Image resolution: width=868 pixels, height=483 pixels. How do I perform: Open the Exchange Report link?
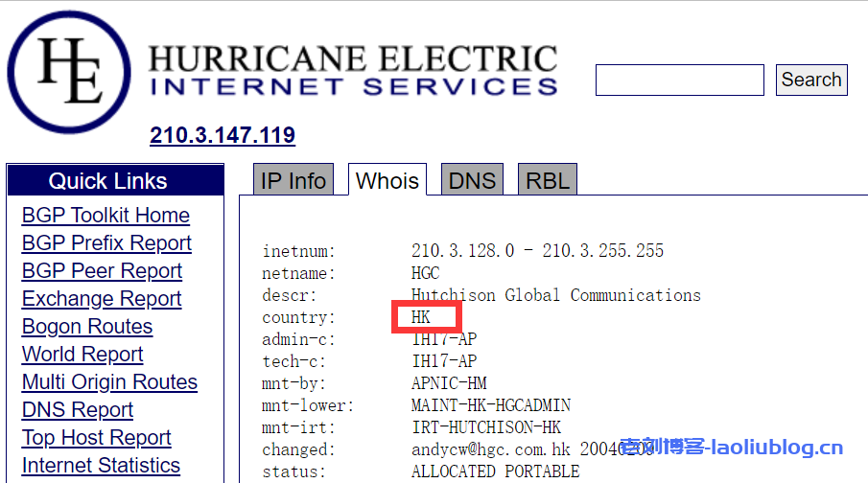click(102, 299)
